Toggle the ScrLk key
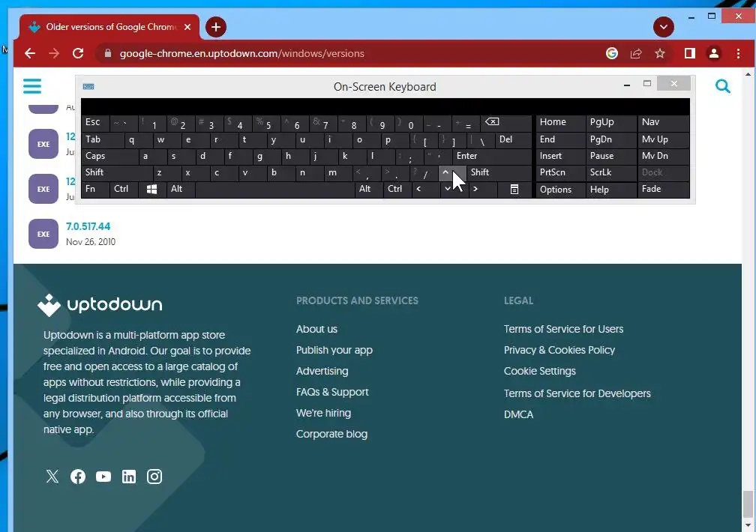This screenshot has height=532, width=756. click(x=611, y=172)
